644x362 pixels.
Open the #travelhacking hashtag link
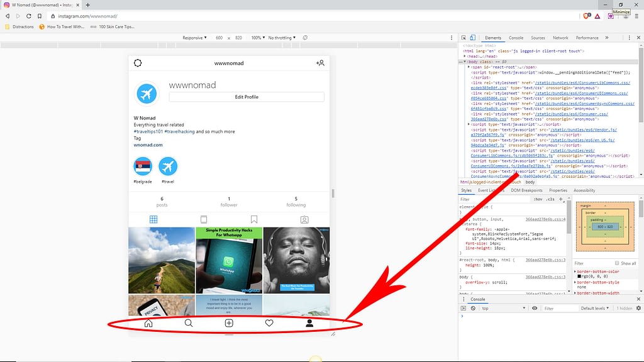[x=179, y=132]
